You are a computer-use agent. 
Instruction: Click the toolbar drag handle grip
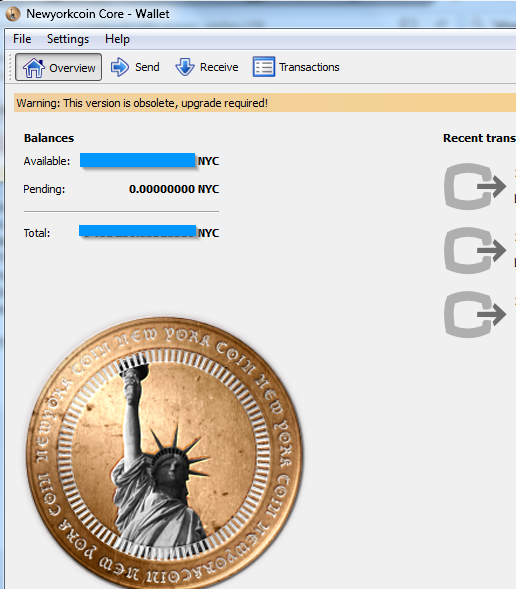pyautogui.click(x=10, y=67)
